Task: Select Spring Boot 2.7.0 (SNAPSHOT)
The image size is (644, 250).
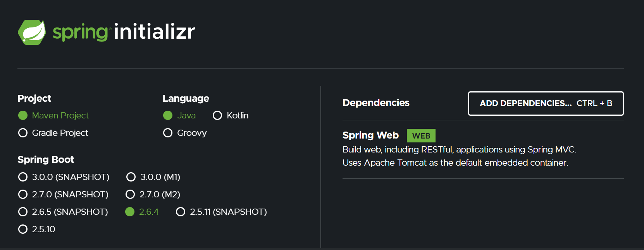Action: point(64,194)
